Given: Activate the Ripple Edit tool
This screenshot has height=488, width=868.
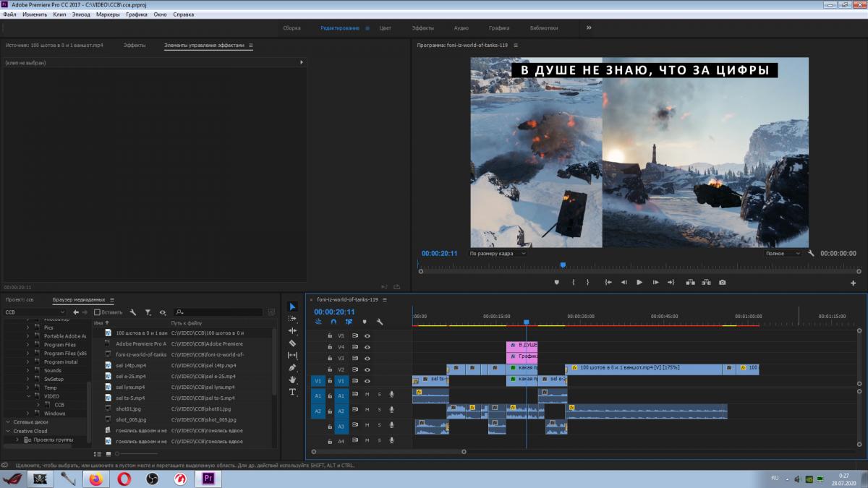Looking at the screenshot, I should 292,330.
